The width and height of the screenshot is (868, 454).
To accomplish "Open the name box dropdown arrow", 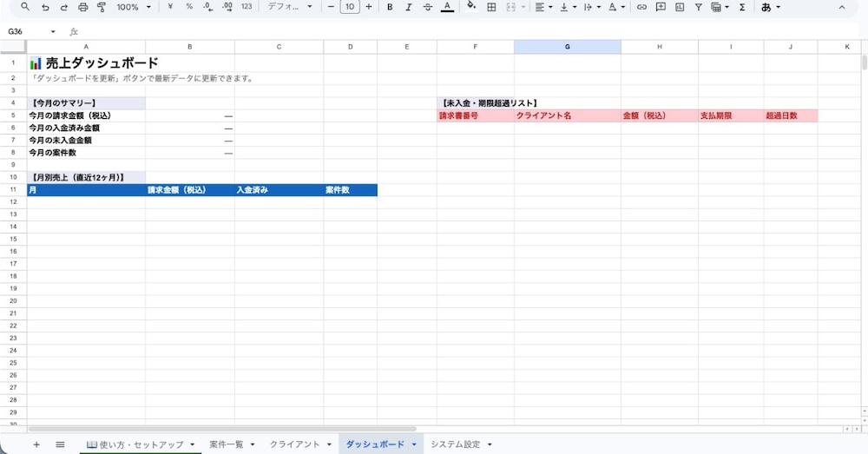I will [53, 31].
